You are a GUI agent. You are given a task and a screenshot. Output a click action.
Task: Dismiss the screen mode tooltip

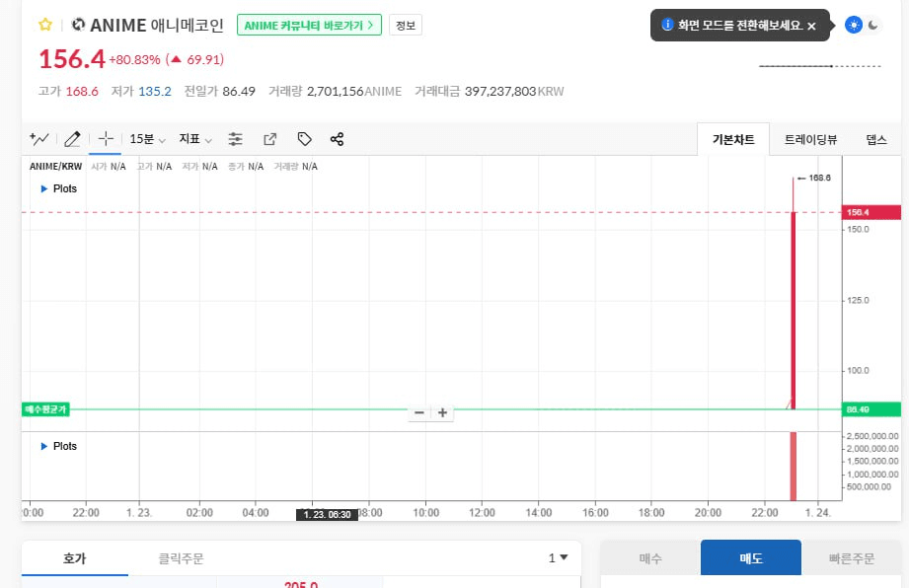click(x=811, y=26)
